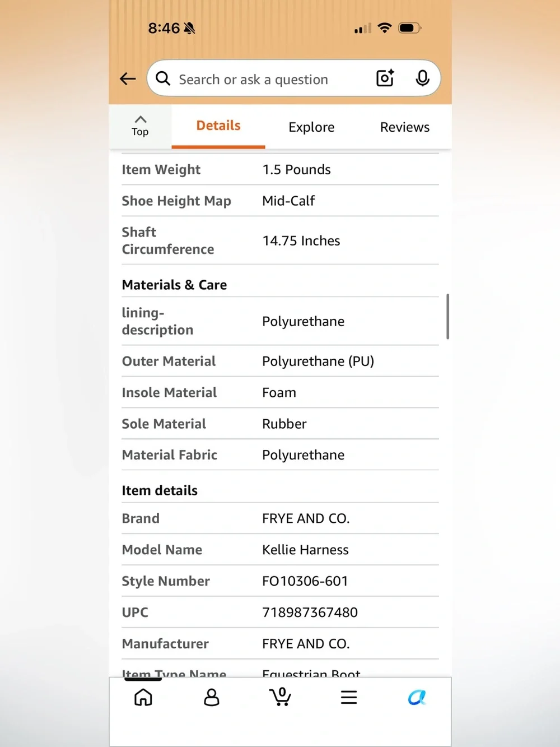Screen dimensions: 560x747
Task: Jump to Top with the chevron
Action: click(x=140, y=126)
